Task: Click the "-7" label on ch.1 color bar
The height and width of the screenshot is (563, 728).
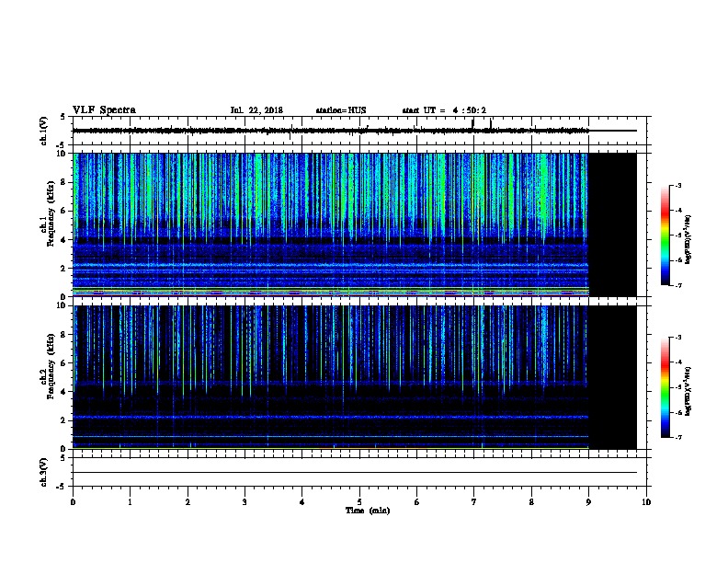Action: [x=677, y=285]
